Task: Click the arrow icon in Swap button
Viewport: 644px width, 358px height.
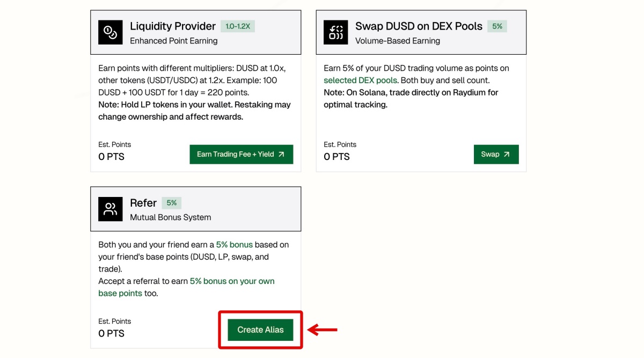Action: 507,155
